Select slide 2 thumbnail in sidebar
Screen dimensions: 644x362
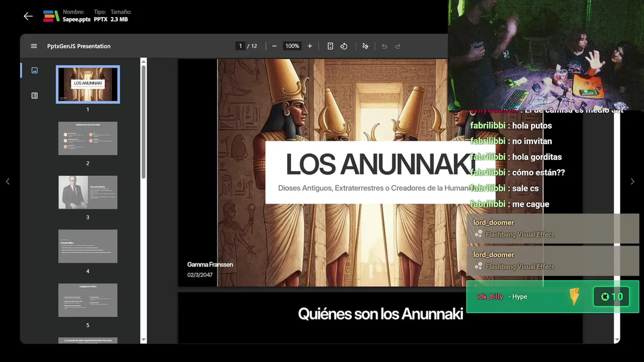point(88,138)
